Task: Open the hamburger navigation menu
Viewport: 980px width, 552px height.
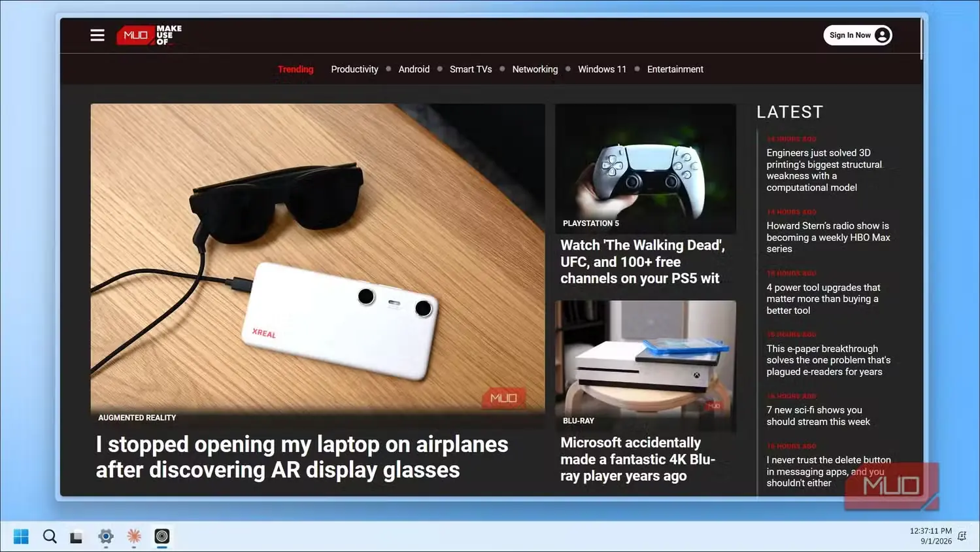Action: [97, 35]
